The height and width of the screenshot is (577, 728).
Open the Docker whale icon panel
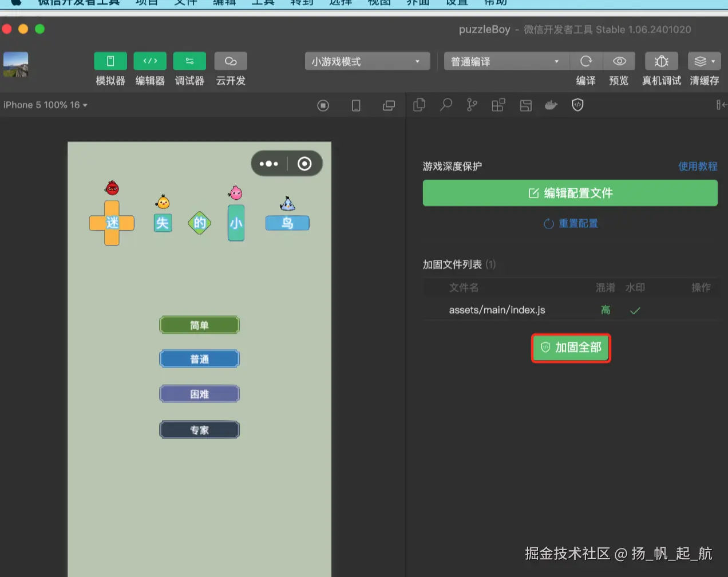tap(551, 105)
